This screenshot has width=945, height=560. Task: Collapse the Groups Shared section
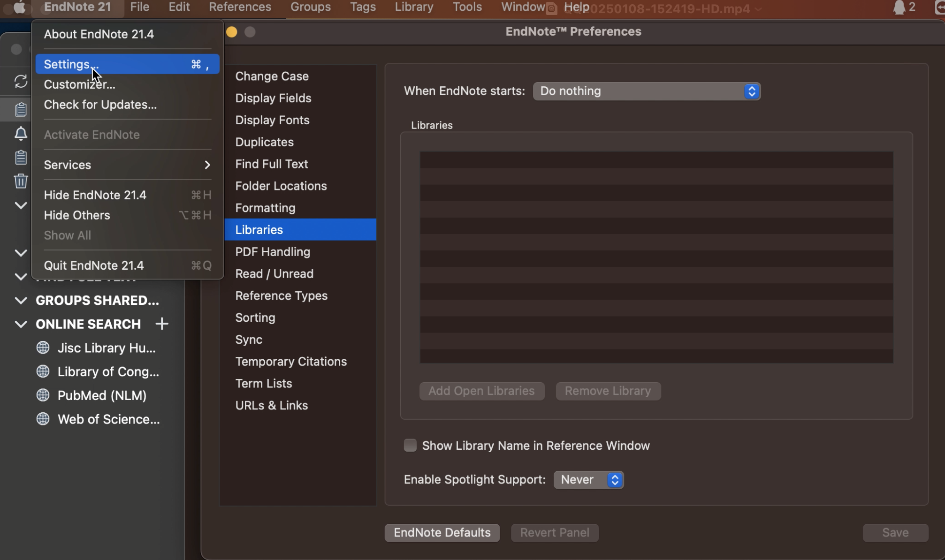tap(21, 300)
